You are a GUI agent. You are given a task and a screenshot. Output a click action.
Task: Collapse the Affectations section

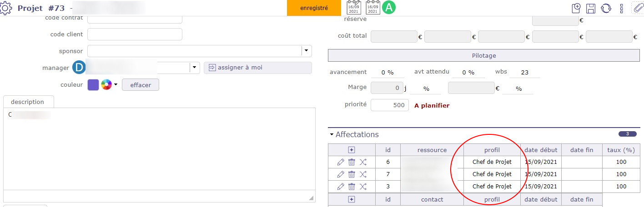[332, 134]
